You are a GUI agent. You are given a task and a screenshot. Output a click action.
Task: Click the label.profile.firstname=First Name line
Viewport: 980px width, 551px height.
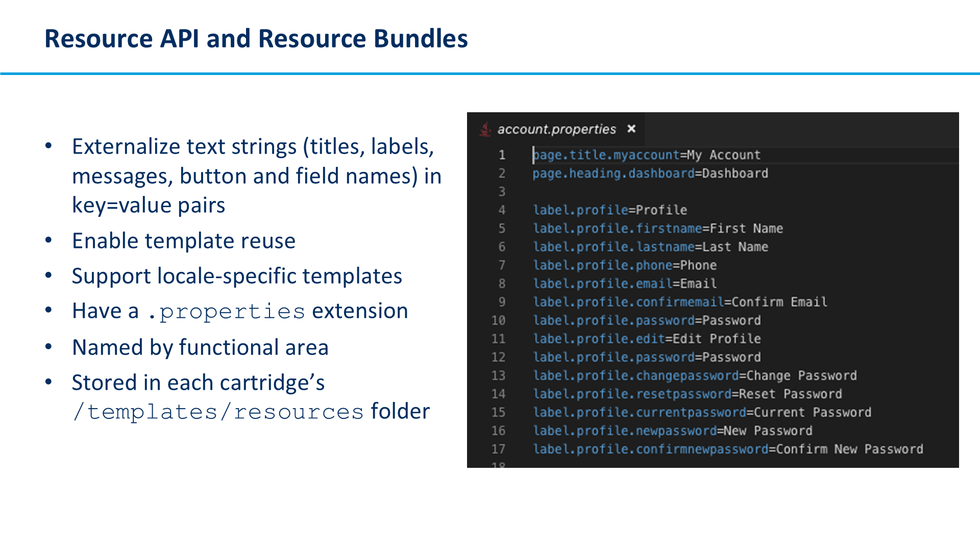pyautogui.click(x=658, y=229)
